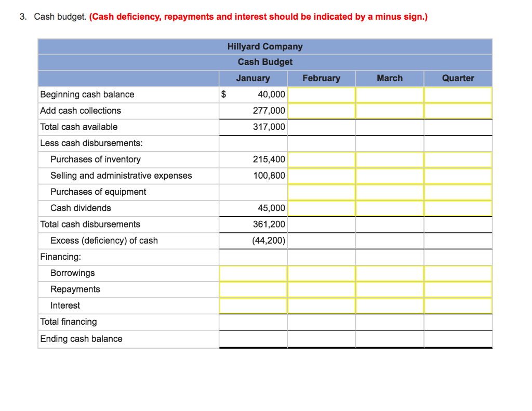Select January Borrowings input field
The height and width of the screenshot is (411, 532).
coord(253,273)
